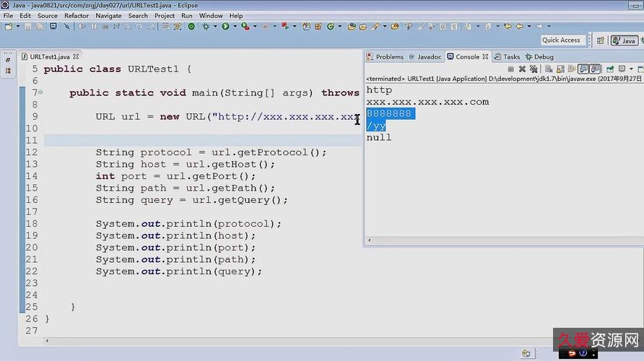
Task: Open the Refactor menu
Action: click(77, 15)
